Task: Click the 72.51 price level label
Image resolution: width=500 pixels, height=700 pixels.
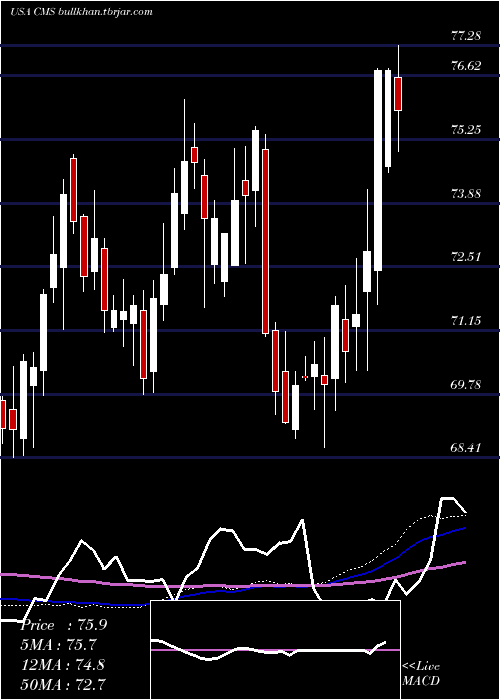Action: click(x=466, y=257)
